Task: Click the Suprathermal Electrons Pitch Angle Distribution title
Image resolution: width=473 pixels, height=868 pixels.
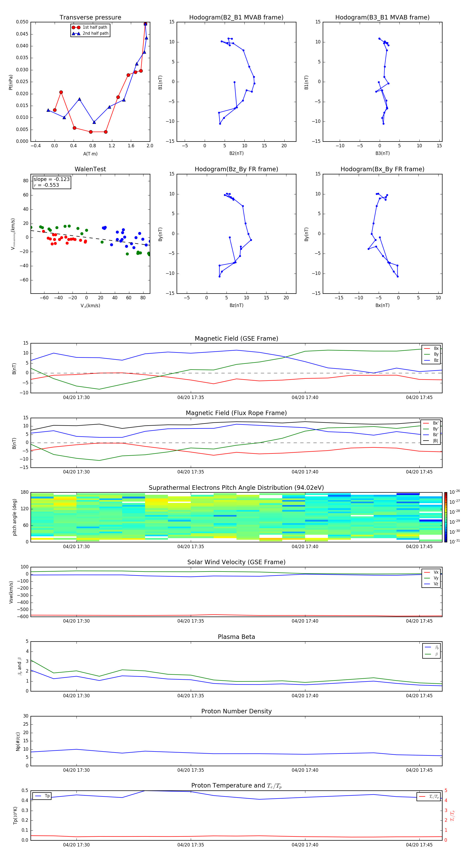Action: click(236, 488)
